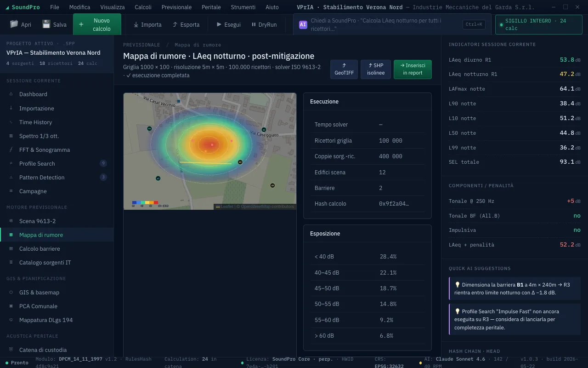Open the Previsionale menu
This screenshot has width=588, height=368.
(x=177, y=7)
